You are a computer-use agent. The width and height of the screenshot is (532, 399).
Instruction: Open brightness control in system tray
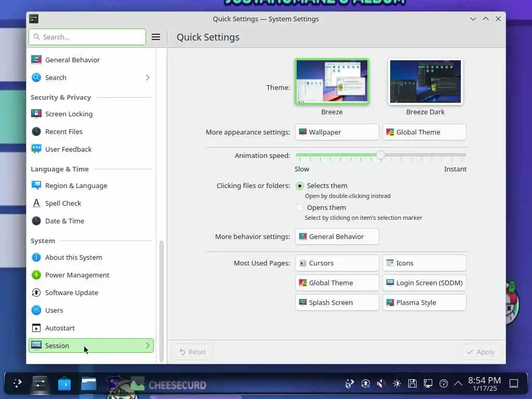(396, 383)
